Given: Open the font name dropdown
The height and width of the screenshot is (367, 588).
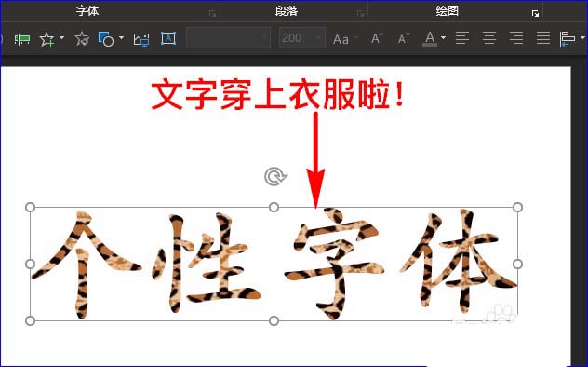Looking at the screenshot, I should pos(228,38).
